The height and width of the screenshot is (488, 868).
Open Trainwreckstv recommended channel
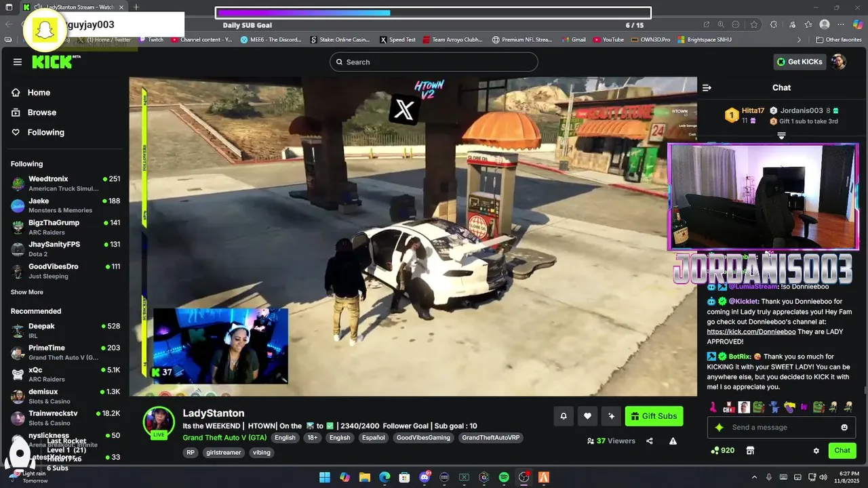pyautogui.click(x=65, y=418)
